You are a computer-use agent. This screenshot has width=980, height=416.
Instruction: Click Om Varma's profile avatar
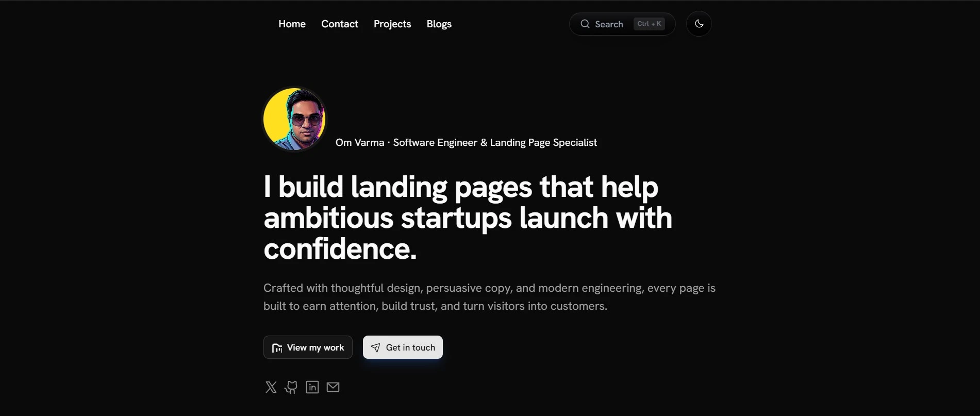[x=294, y=119]
